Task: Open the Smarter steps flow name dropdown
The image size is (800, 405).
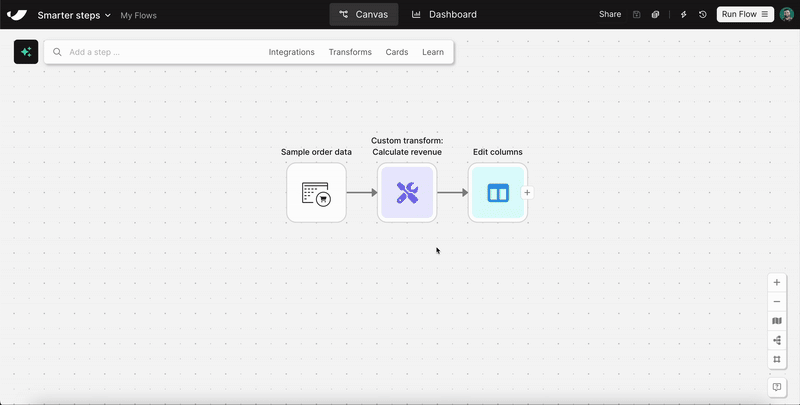Action: [74, 15]
